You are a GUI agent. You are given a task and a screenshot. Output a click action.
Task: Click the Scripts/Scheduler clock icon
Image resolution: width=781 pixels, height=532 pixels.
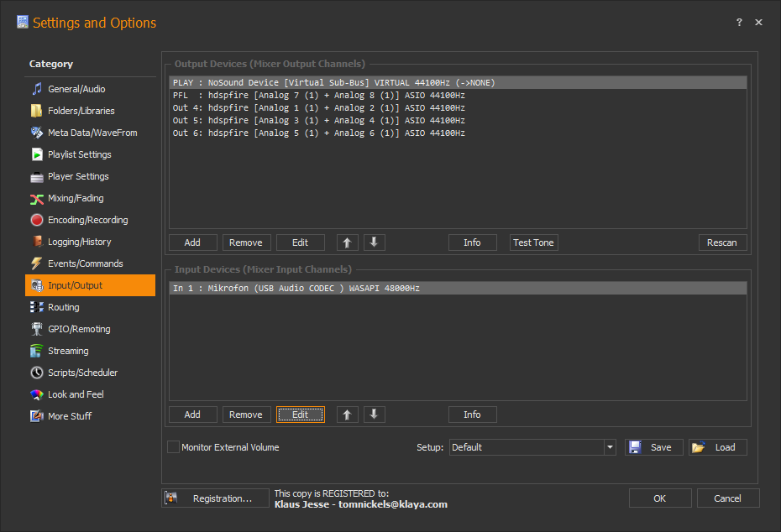(x=37, y=373)
